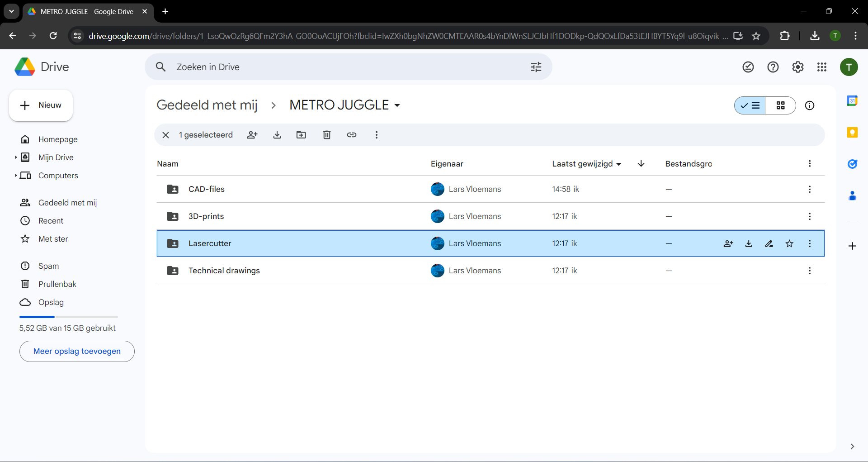
Task: Open Mijn Drive in sidebar
Action: click(56, 157)
